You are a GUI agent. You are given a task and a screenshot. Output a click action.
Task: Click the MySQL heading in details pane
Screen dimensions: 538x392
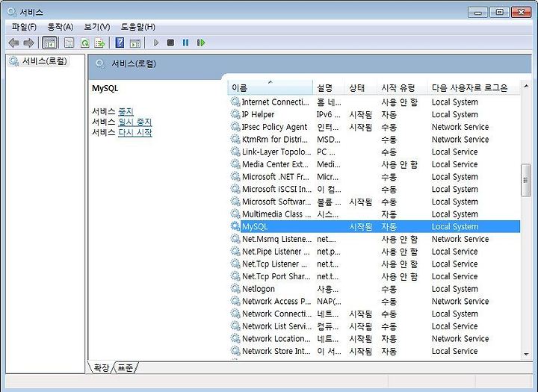[105, 89]
